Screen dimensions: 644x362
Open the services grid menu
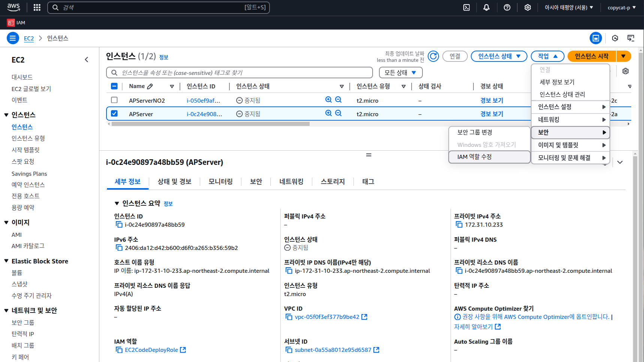click(37, 7)
